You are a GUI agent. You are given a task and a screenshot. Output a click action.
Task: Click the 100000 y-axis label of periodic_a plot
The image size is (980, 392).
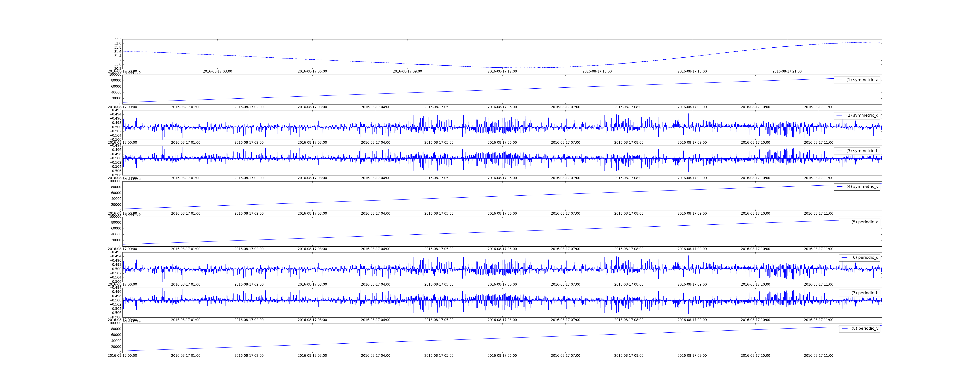[x=115, y=217]
